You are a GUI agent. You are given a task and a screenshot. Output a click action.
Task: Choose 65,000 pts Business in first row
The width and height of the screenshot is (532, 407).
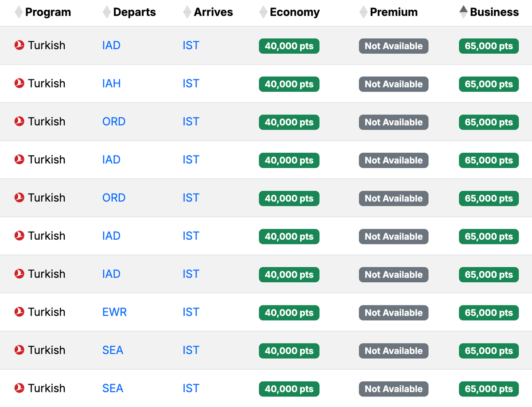coord(489,46)
